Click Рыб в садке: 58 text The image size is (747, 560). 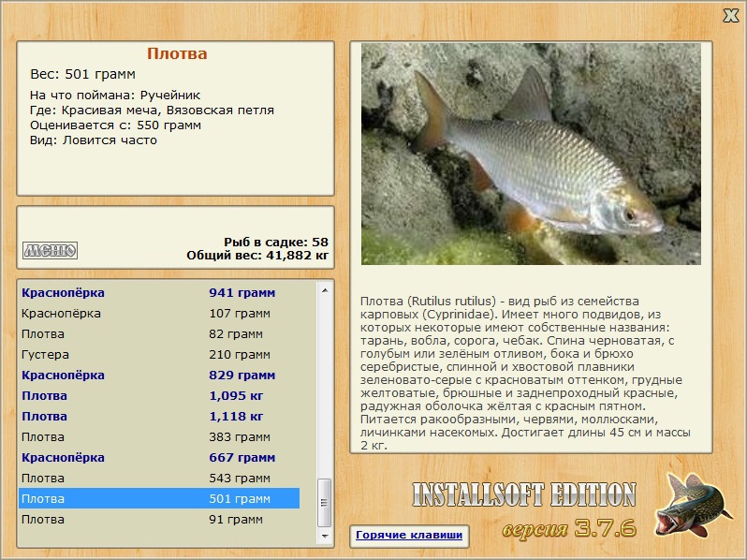276,243
